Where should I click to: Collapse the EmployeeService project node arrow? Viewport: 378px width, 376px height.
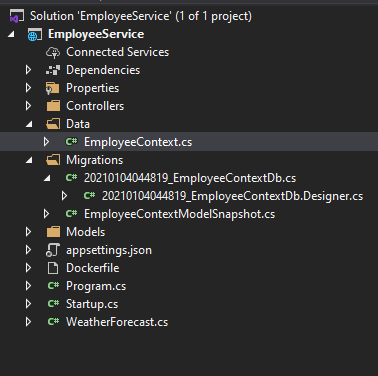pos(11,34)
